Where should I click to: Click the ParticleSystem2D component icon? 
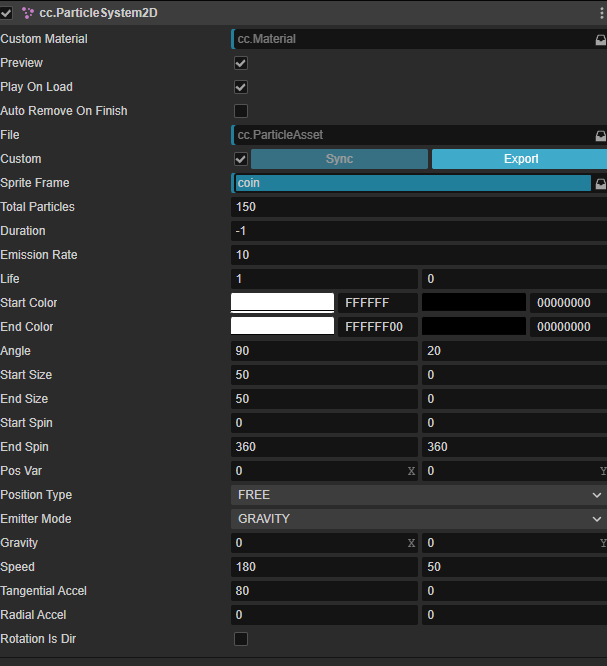(x=27, y=13)
